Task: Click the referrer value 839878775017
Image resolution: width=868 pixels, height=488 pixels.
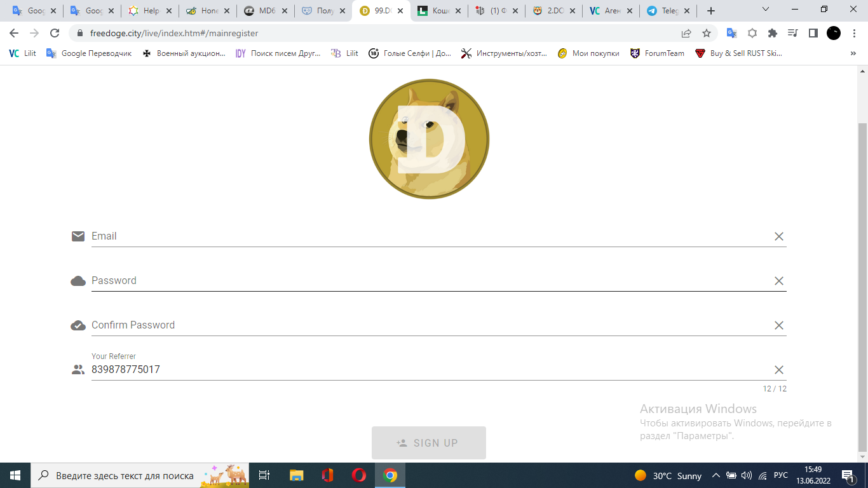Action: click(126, 370)
